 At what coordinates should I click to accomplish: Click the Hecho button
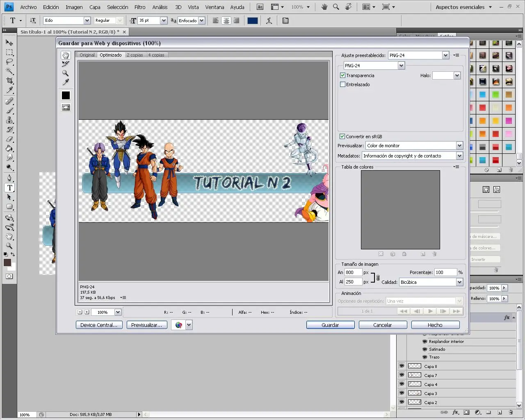point(435,325)
